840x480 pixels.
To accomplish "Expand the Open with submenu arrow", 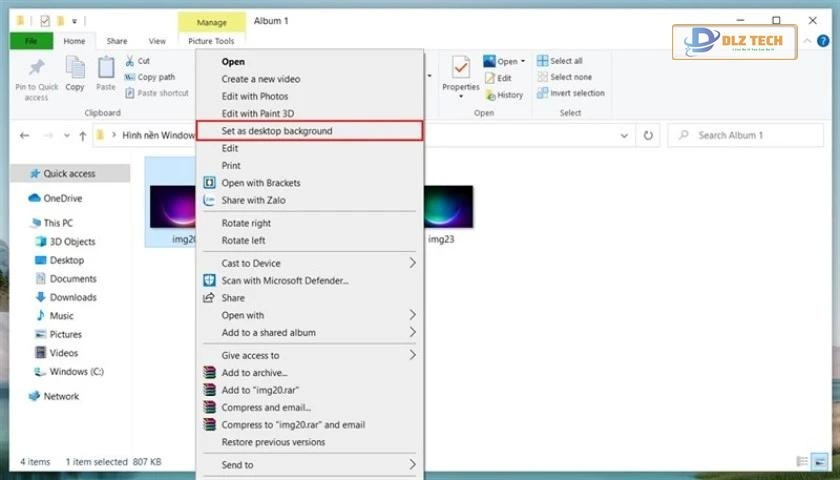I will tap(412, 315).
